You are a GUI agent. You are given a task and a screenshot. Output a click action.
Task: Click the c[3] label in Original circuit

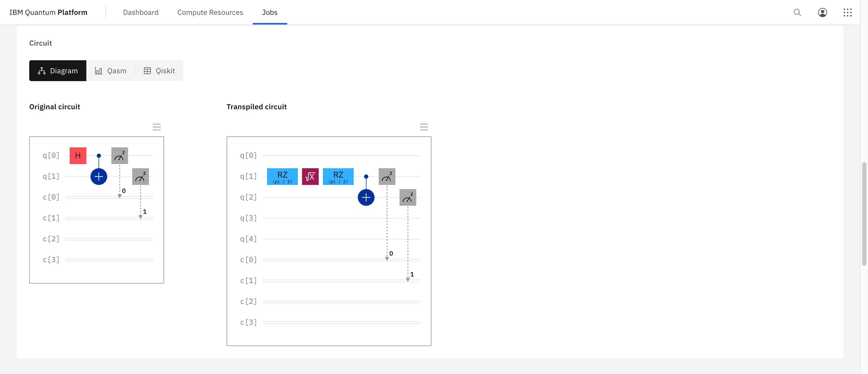(x=51, y=260)
